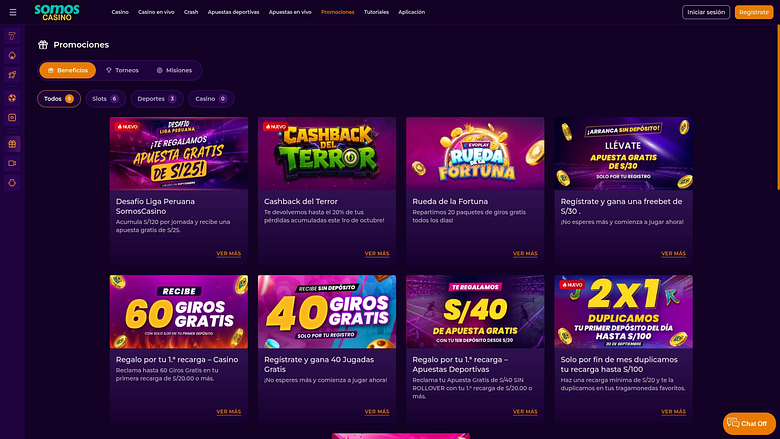780x439 pixels.
Task: Switch to the Beneficios tab
Action: [x=68, y=70]
